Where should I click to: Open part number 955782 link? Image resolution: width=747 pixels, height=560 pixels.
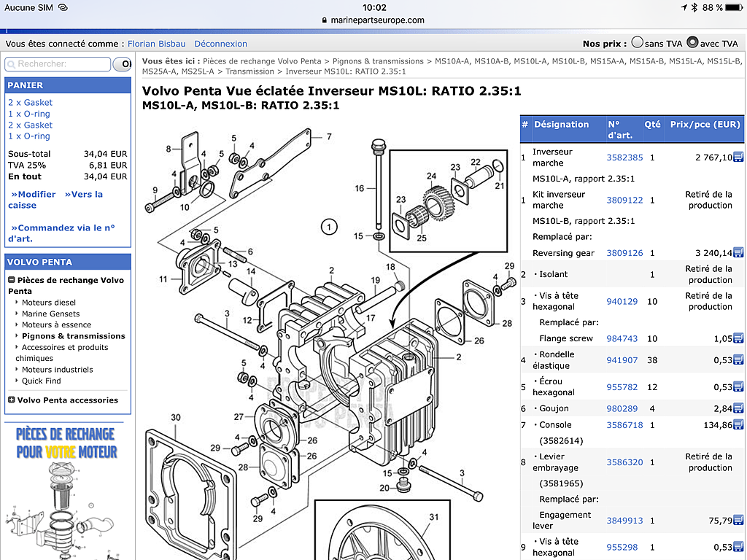[x=622, y=387]
